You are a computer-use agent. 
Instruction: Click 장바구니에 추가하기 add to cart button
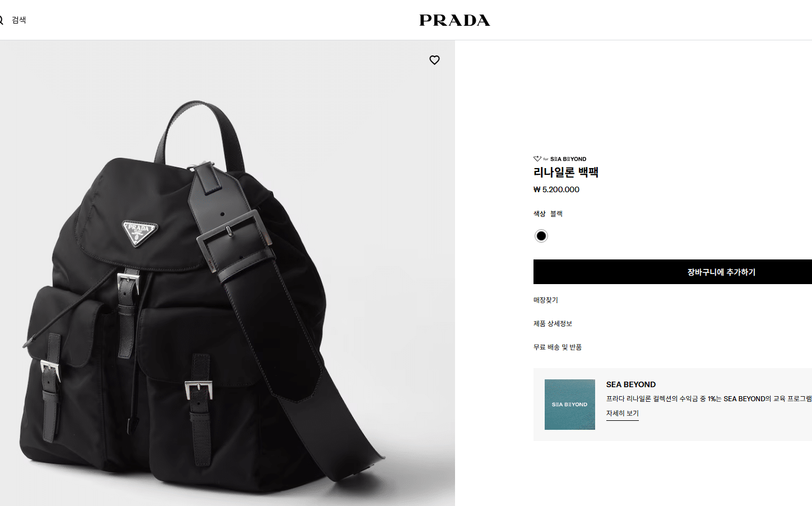pos(672,272)
